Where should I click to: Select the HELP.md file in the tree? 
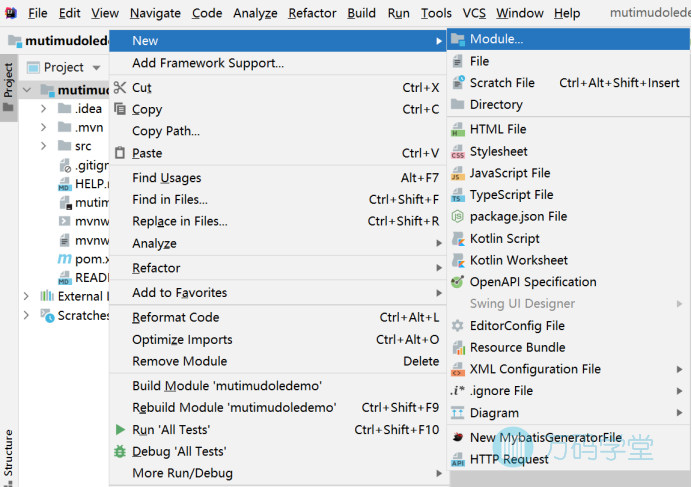click(x=83, y=184)
